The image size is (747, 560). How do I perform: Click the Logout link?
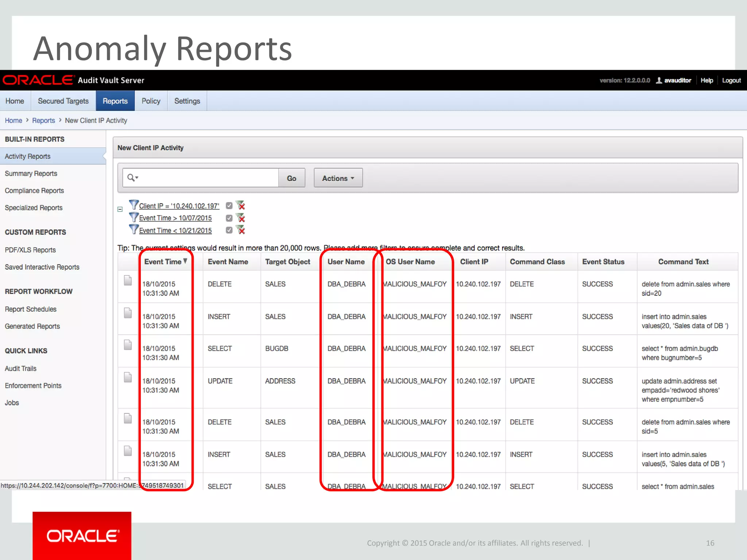[x=731, y=80]
